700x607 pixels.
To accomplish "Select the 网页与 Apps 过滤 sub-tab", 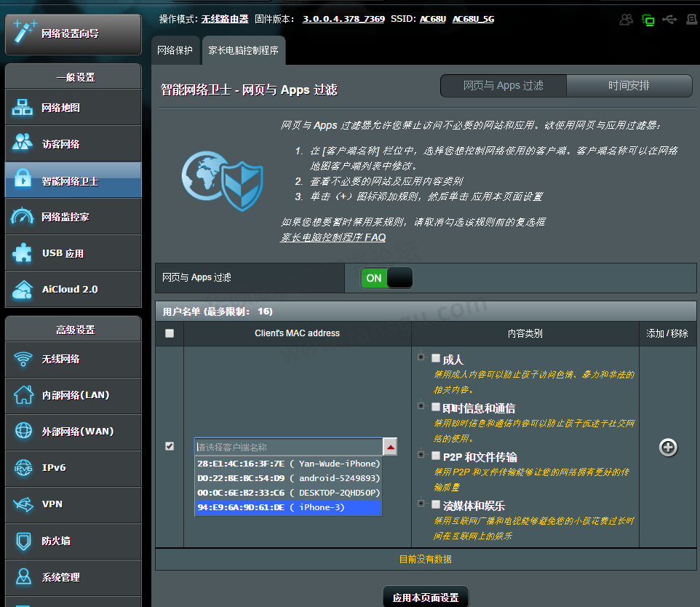I will 503,85.
